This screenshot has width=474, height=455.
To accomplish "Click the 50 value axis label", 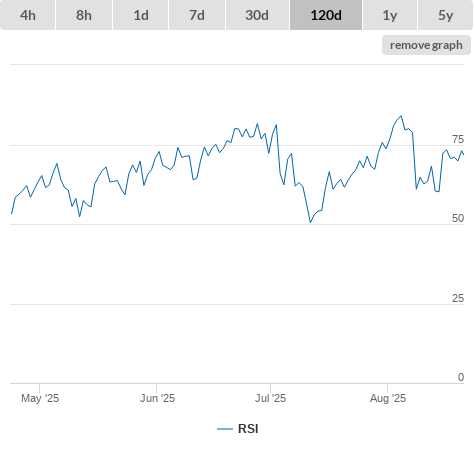I will (x=458, y=218).
